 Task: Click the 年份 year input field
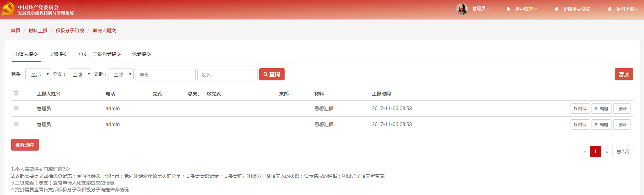click(x=165, y=75)
